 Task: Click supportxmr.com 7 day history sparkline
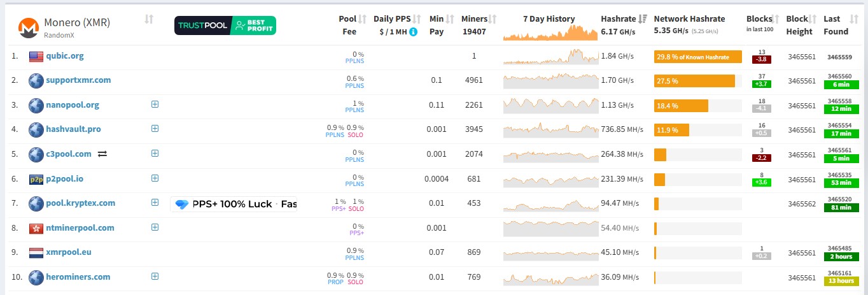click(x=550, y=80)
